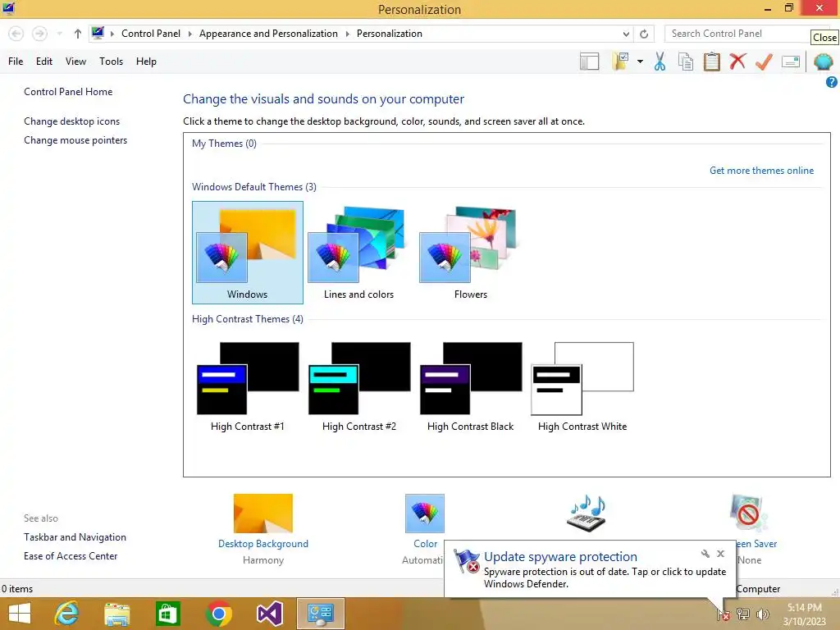This screenshot has width=840, height=630.
Task: Click the orange checkmark toolbar icon
Action: tap(764, 62)
